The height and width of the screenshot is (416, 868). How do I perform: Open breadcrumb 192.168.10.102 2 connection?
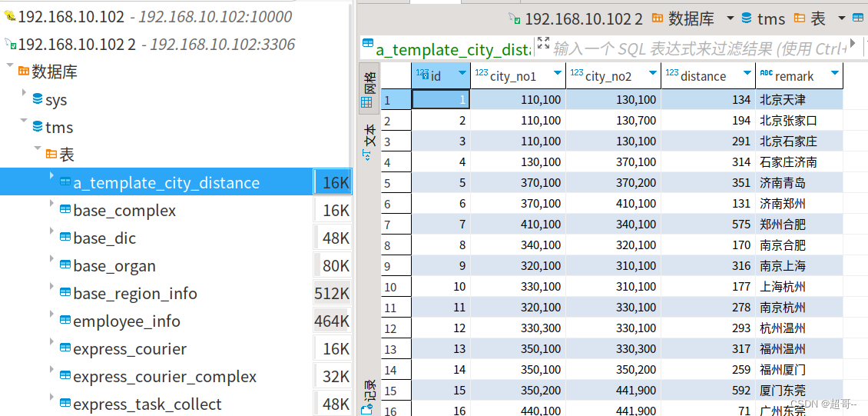pos(575,19)
